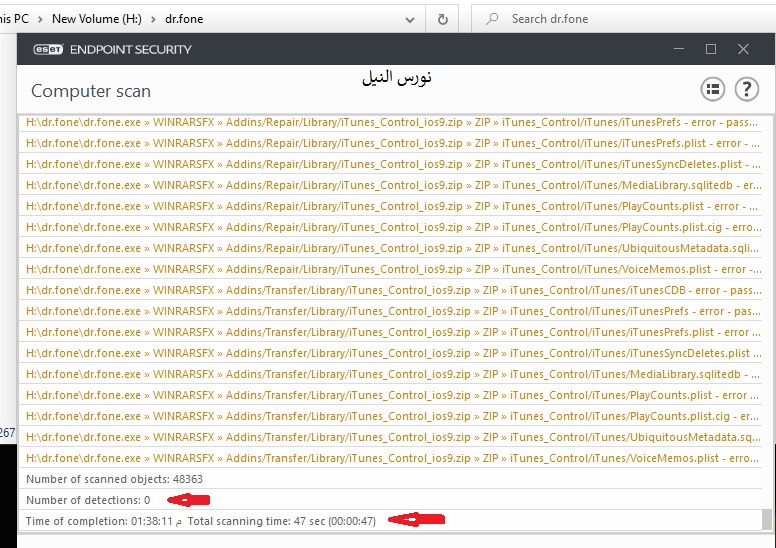Expand chevron between This PC and New Volume
776x548 pixels.
click(41, 18)
